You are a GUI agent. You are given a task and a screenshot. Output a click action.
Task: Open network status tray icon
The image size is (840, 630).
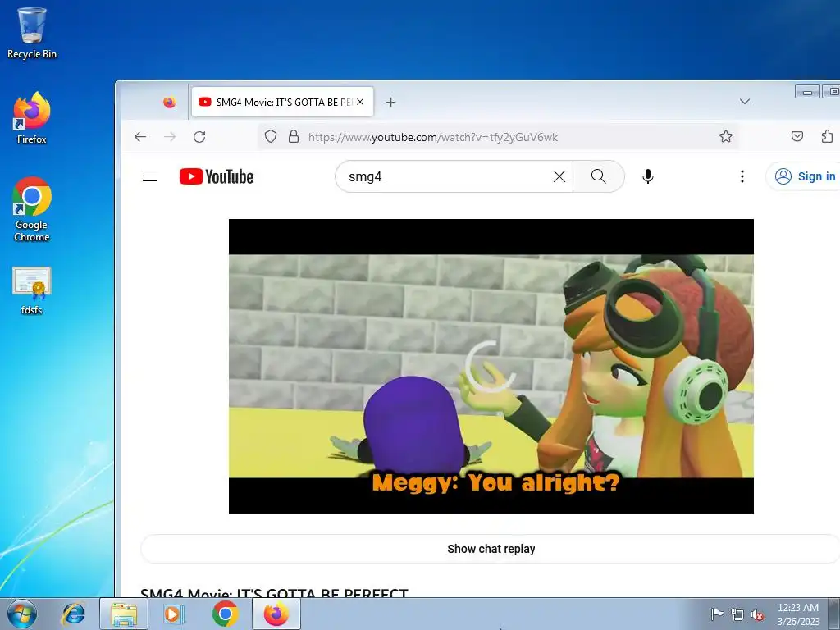(x=737, y=614)
